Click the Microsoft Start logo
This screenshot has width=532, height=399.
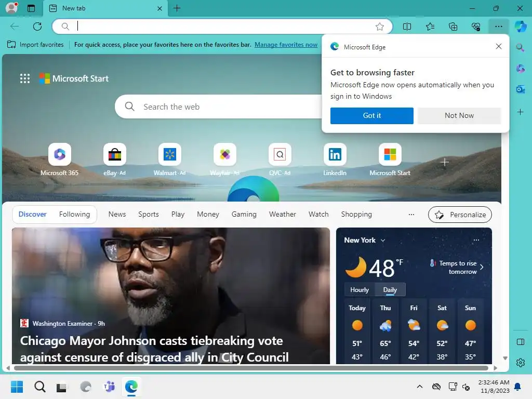pos(74,78)
